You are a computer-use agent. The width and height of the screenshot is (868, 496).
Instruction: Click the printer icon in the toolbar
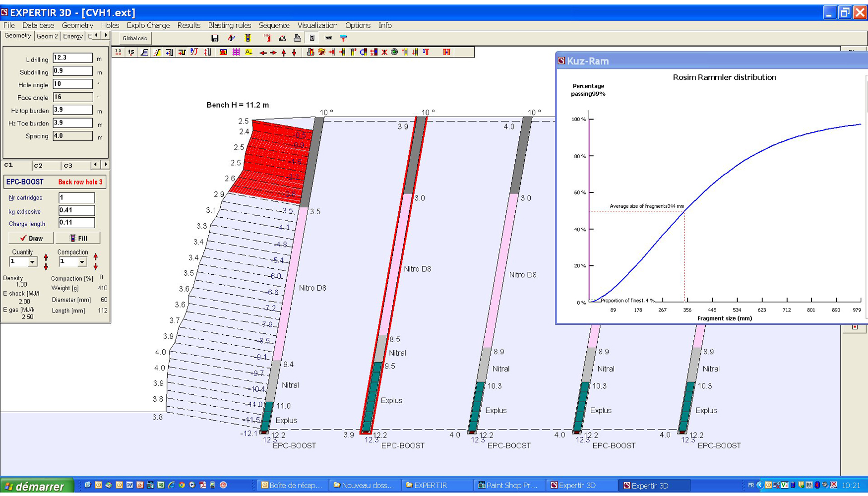[297, 38]
